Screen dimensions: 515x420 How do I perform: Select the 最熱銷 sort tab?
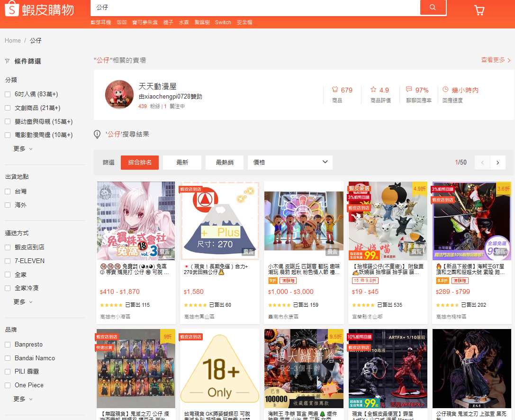224,162
